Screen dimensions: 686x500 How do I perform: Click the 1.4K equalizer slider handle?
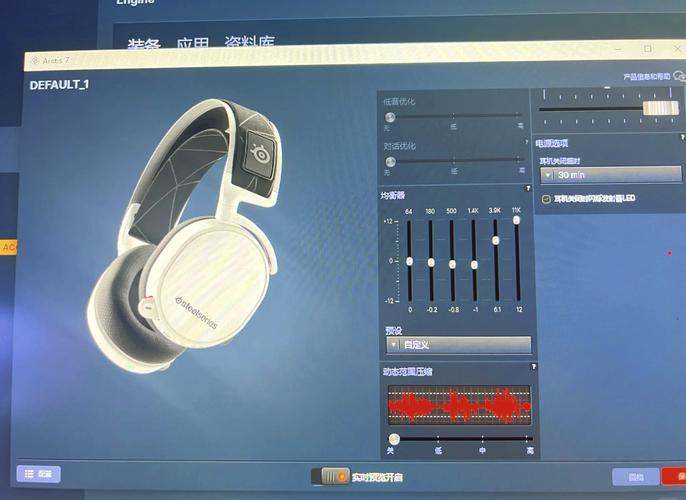click(x=474, y=265)
